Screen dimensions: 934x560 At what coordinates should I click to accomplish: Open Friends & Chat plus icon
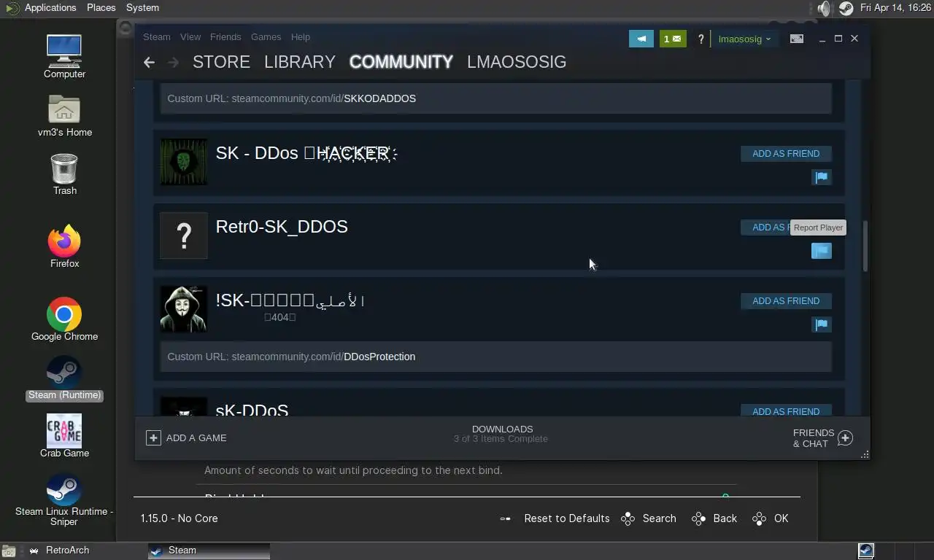[x=845, y=437]
